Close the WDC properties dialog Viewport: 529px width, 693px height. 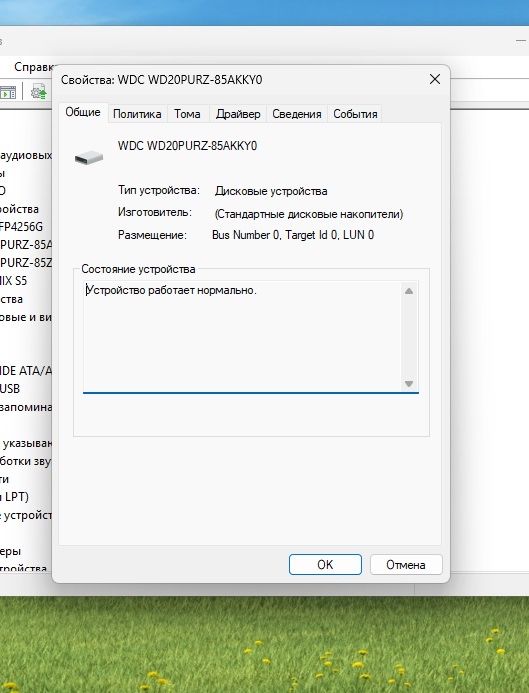[x=435, y=79]
